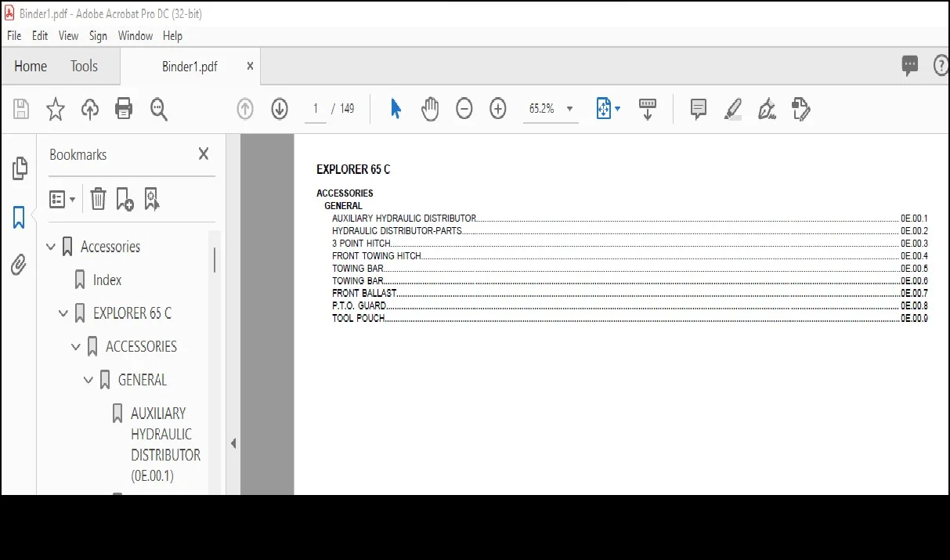Click P.T.O. GUARD index entry
This screenshot has width=950, height=560.
pyautogui.click(x=359, y=305)
